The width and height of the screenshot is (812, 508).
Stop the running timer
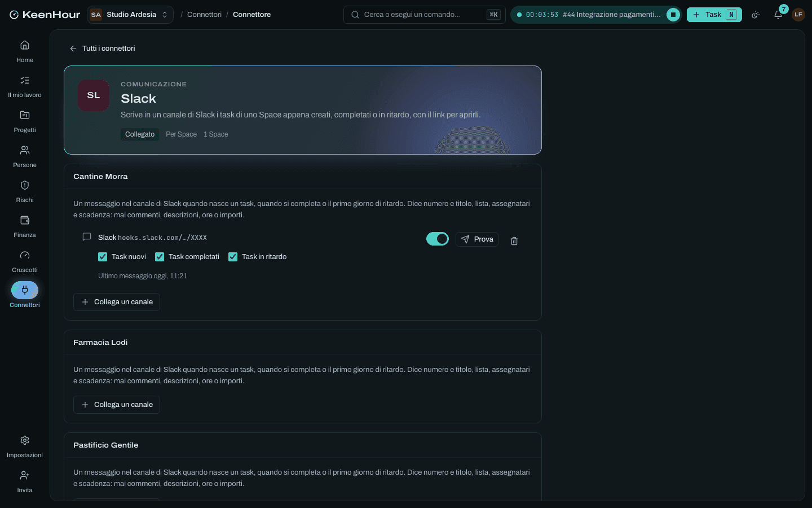click(x=673, y=15)
